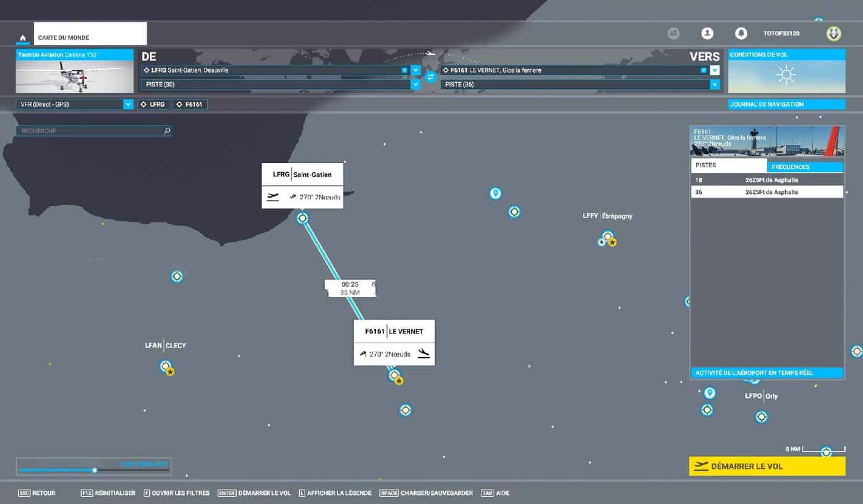Open the JOURNAL DE NAVIGATION

pyautogui.click(x=786, y=104)
